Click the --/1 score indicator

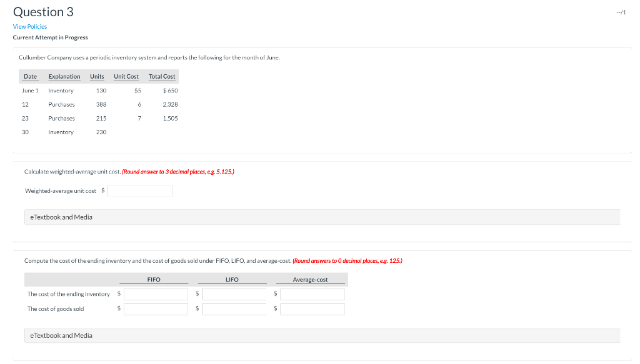click(620, 12)
